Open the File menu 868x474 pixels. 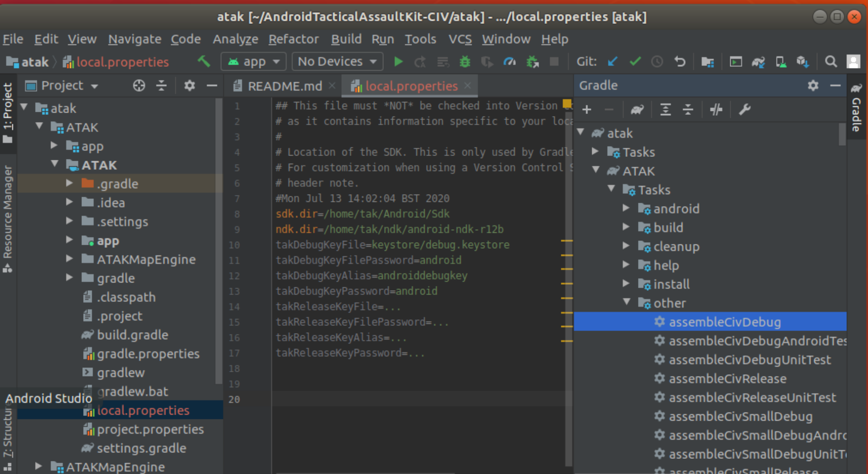click(x=13, y=39)
